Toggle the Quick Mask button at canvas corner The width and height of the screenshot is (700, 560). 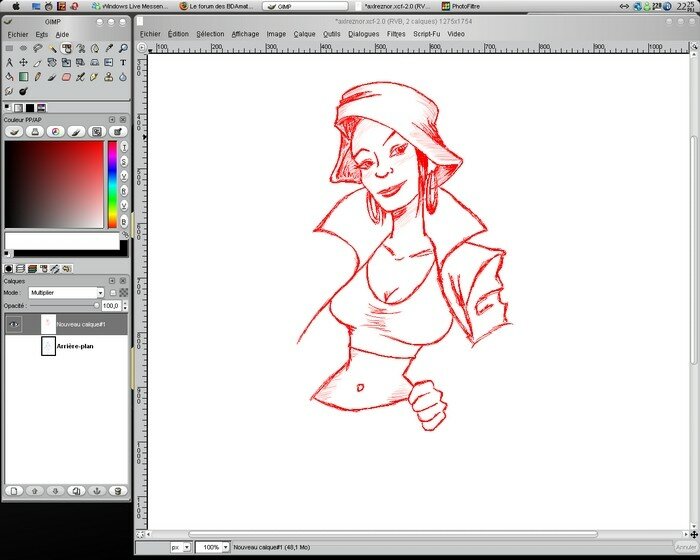tap(140, 534)
